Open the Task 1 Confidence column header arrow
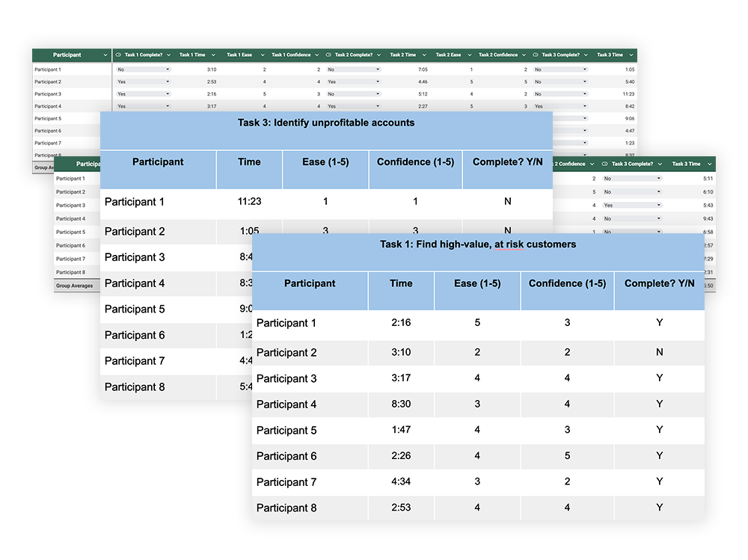748x560 pixels. point(316,55)
